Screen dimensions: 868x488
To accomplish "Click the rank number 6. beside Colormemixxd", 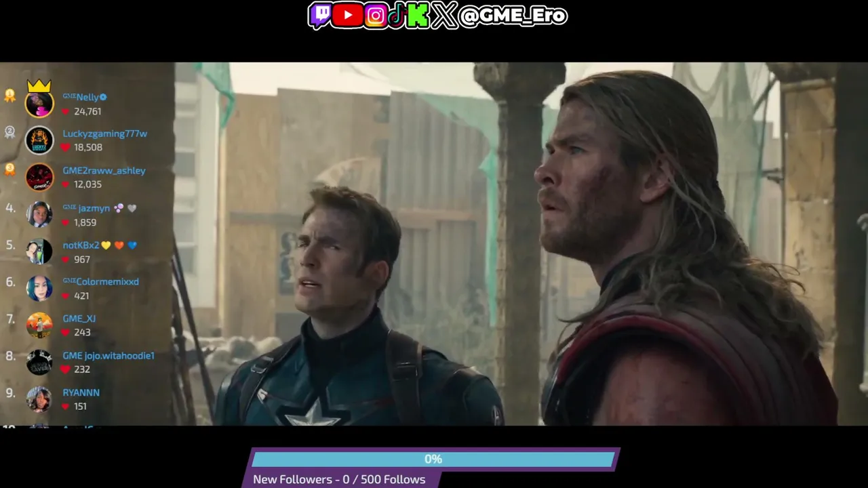I will [10, 281].
